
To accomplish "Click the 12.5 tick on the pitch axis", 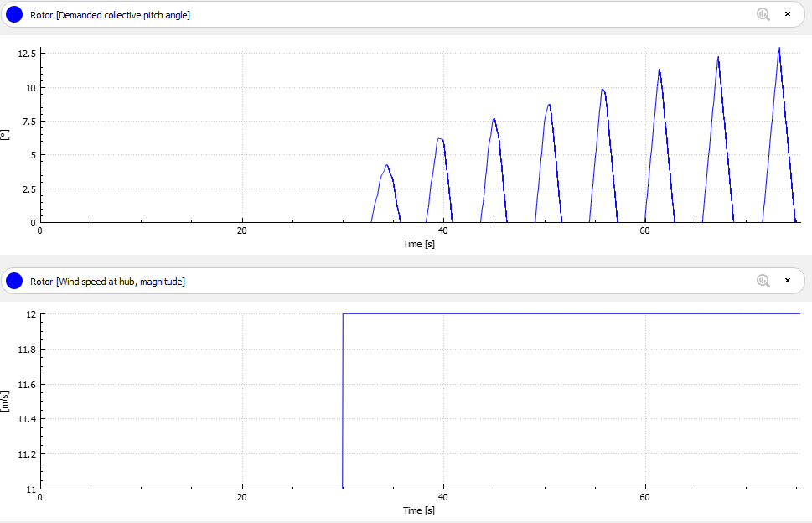I will (26, 54).
